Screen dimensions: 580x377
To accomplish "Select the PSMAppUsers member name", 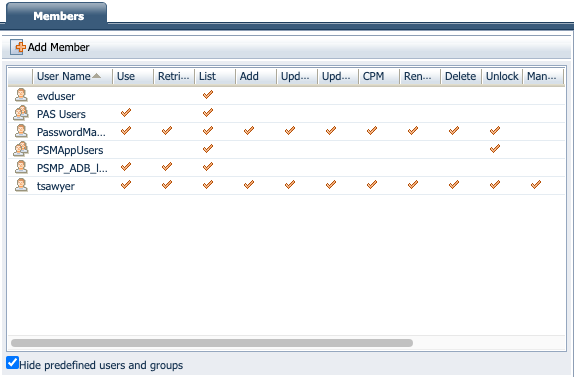I will [70, 150].
